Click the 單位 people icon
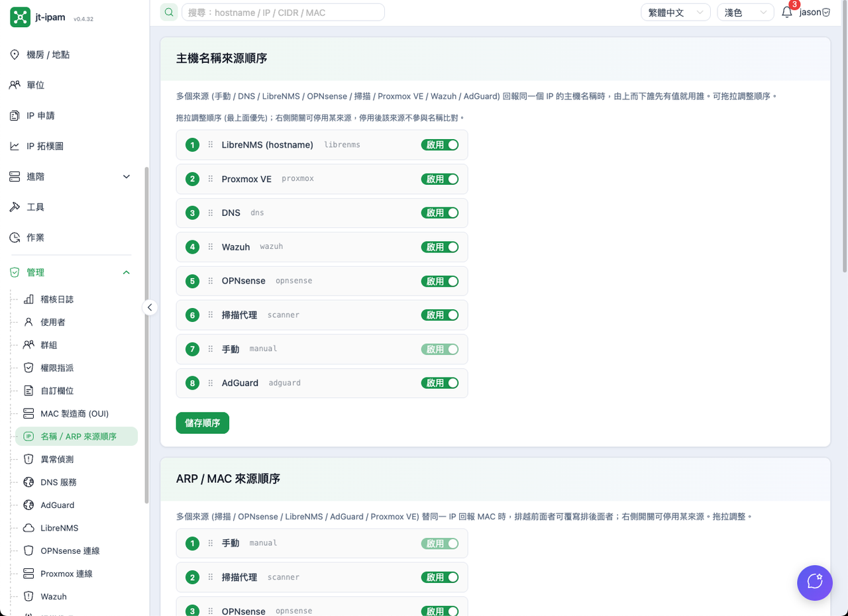Image resolution: width=848 pixels, height=616 pixels. [15, 85]
